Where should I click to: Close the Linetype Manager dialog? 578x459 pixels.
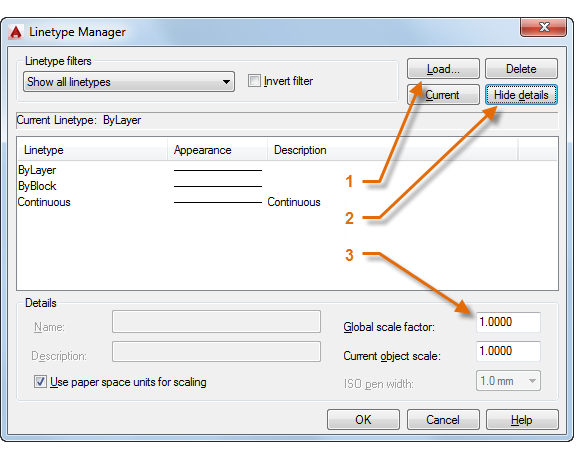point(543,27)
